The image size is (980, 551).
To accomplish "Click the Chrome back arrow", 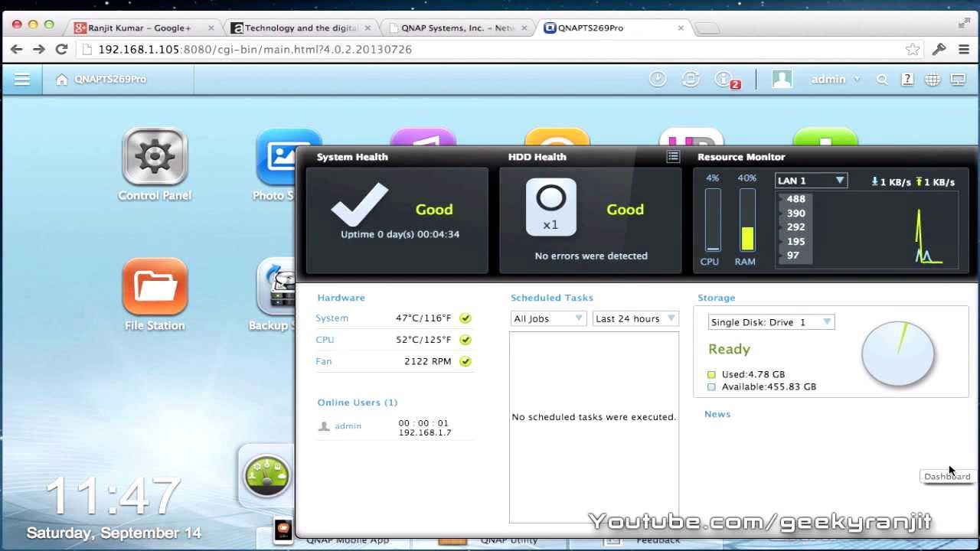I will (16, 49).
